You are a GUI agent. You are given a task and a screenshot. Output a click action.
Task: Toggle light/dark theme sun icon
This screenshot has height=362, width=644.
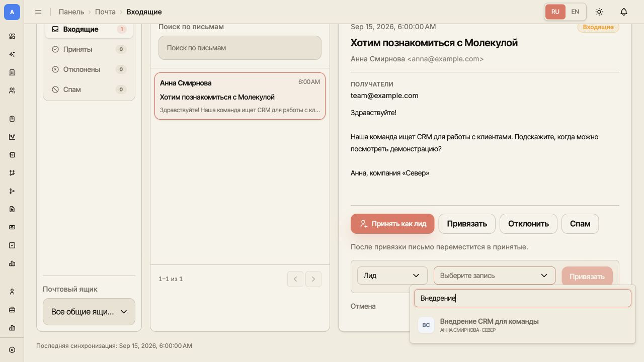click(x=599, y=12)
